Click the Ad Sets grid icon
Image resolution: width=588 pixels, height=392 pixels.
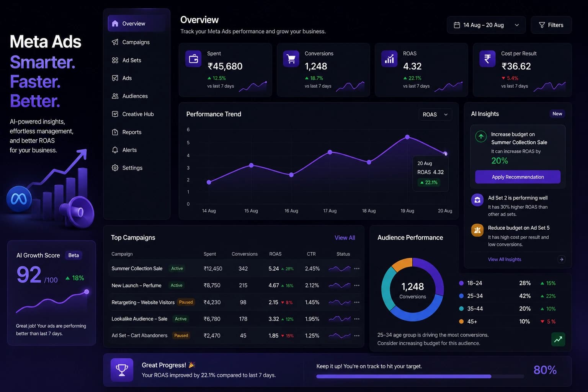115,60
